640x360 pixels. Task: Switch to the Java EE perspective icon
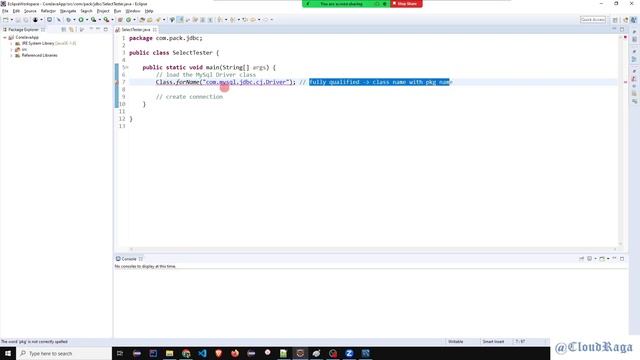pyautogui.click(x=625, y=20)
